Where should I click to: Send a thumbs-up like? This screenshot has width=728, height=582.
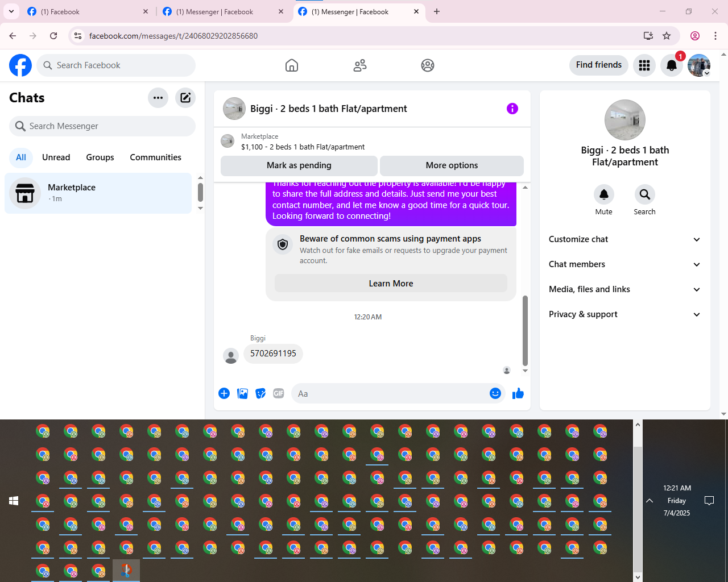(x=518, y=393)
